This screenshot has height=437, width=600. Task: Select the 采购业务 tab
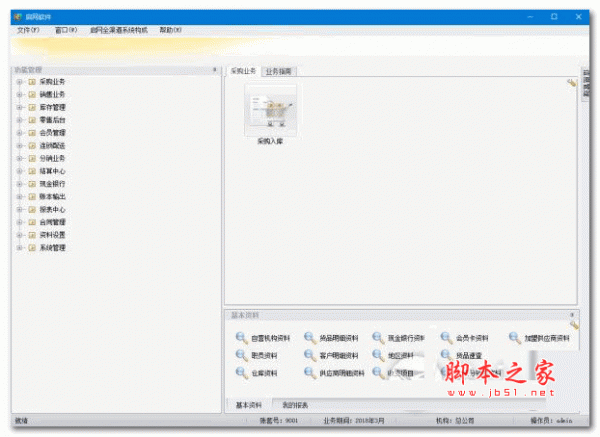coord(243,71)
